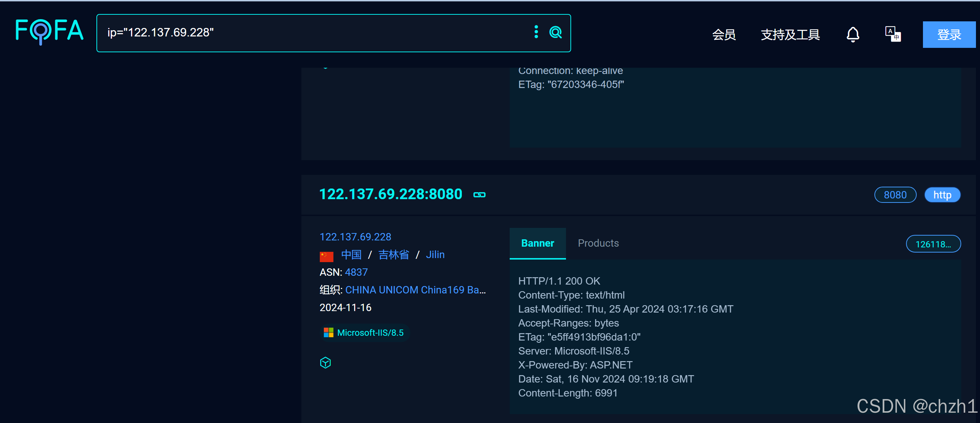Click the language translate icon
Image resolution: width=980 pixels, height=423 pixels.
pos(892,34)
